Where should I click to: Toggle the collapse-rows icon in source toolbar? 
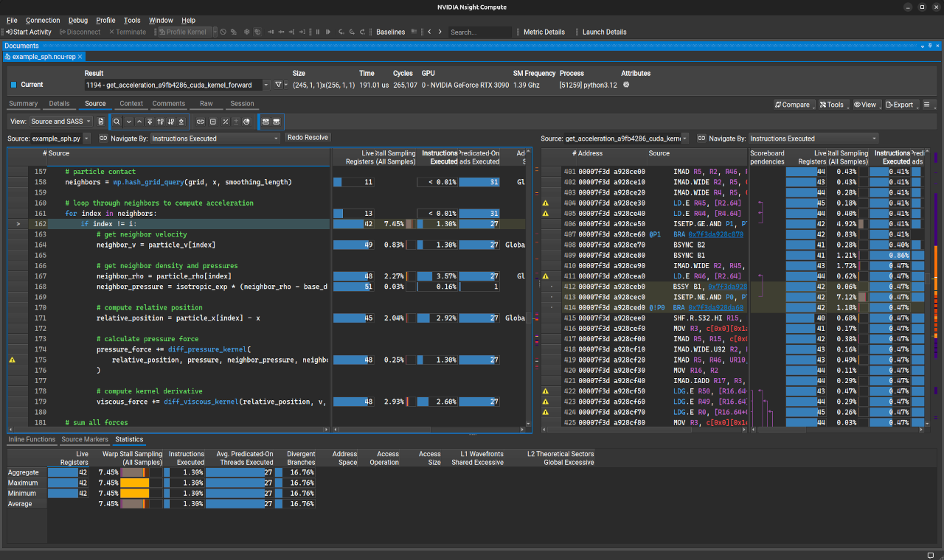(212, 122)
